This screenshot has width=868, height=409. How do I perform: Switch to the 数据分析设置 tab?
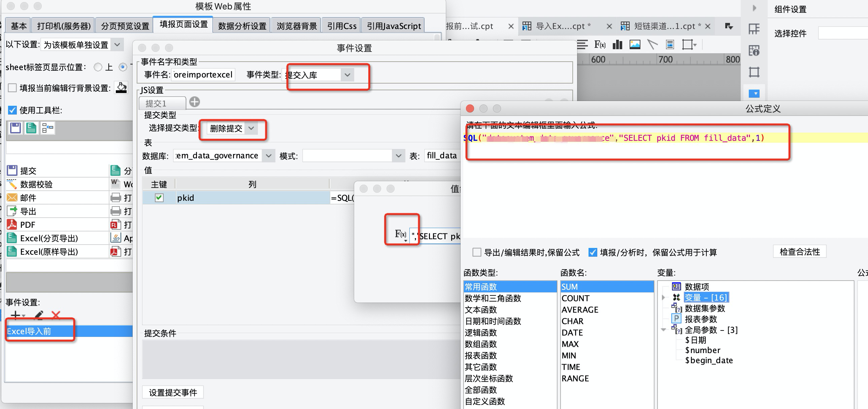coord(242,26)
